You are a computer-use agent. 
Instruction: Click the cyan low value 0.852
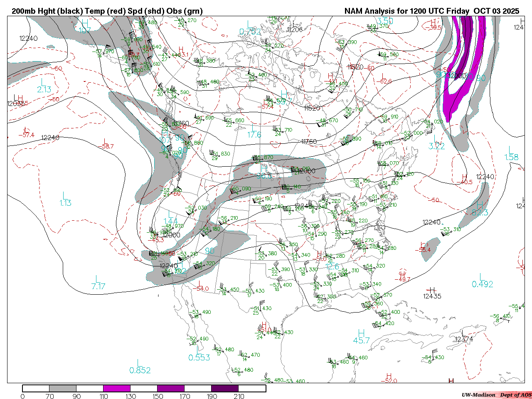[x=140, y=370]
